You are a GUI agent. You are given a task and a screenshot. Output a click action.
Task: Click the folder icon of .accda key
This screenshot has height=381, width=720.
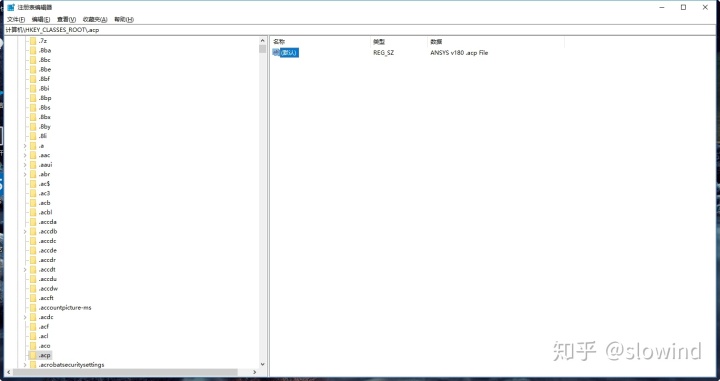pos(33,222)
